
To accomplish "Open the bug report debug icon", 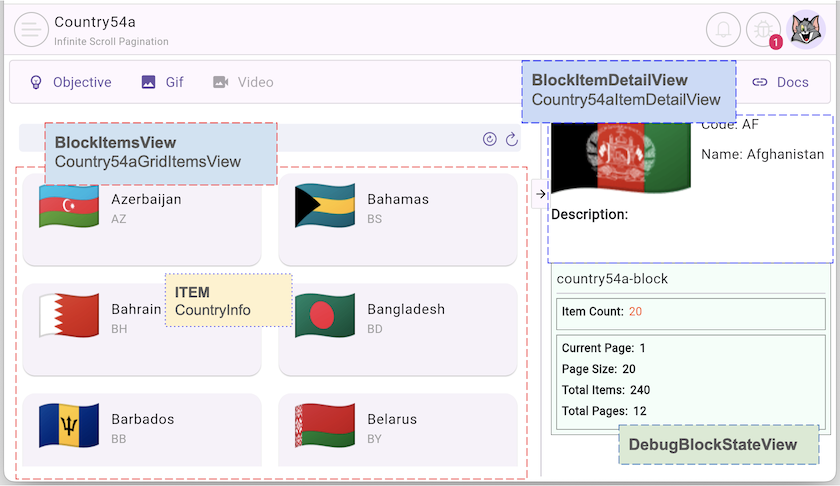I will click(x=764, y=30).
